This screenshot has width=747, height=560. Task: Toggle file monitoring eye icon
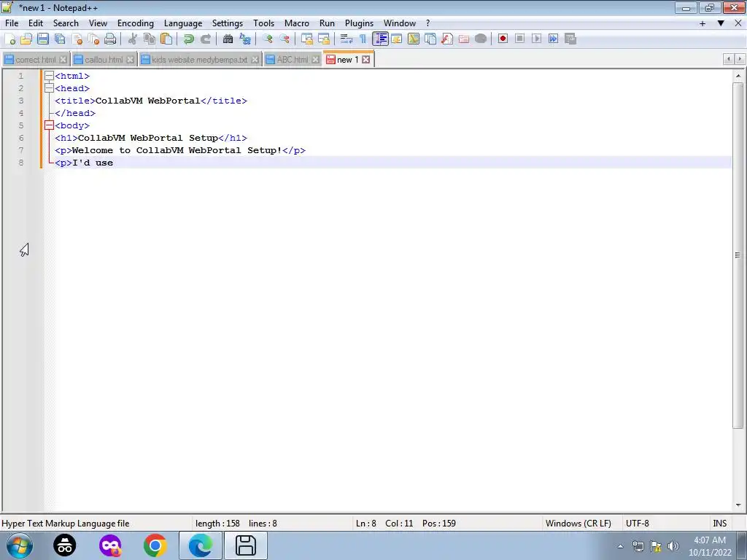pyautogui.click(x=481, y=39)
